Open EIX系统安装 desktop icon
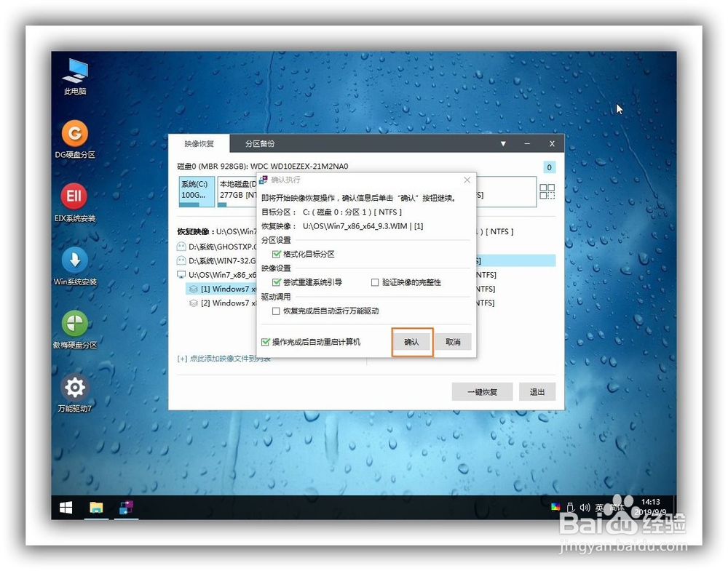This screenshot has width=728, height=571. pos(75,203)
